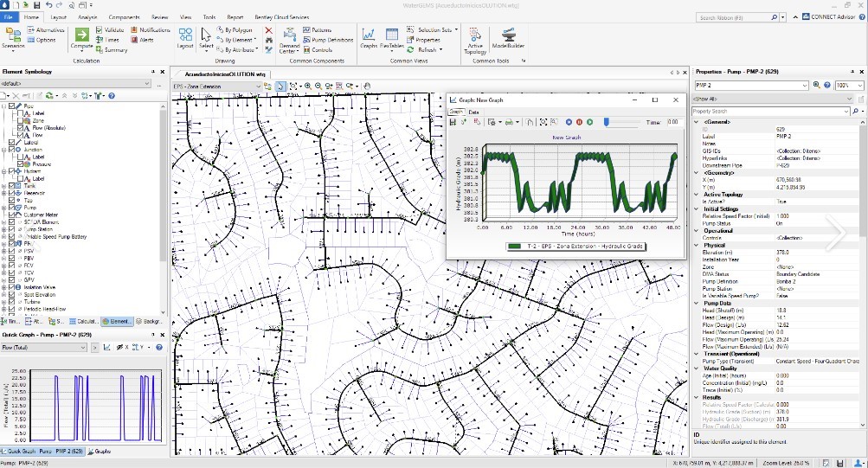
Task: Click the Search Ribbon input field
Action: 734,17
